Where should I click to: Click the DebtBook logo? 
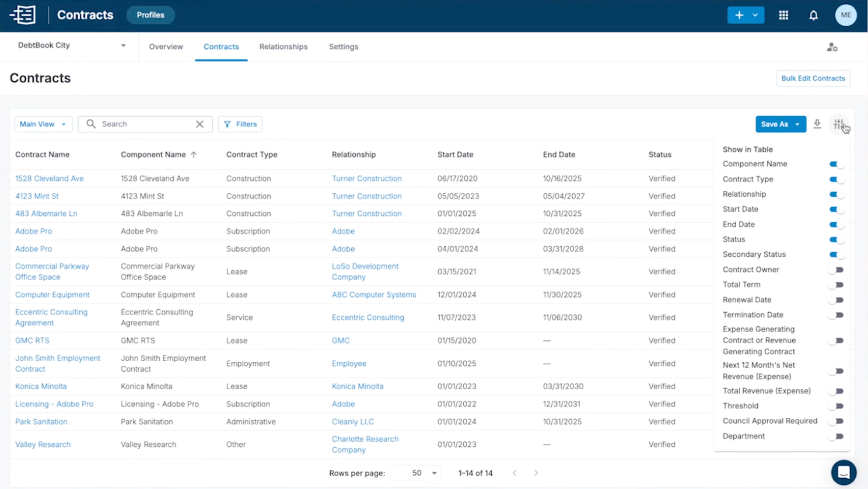click(x=23, y=15)
